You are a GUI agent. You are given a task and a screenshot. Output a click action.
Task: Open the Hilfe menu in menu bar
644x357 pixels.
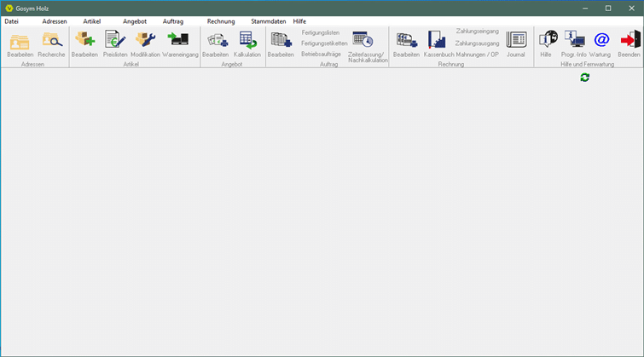point(299,21)
